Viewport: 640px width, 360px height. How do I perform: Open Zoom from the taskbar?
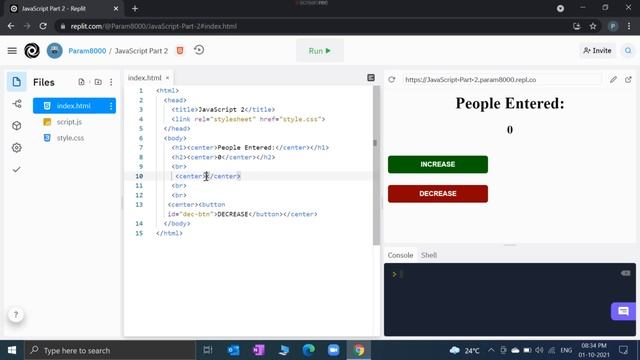[333, 350]
